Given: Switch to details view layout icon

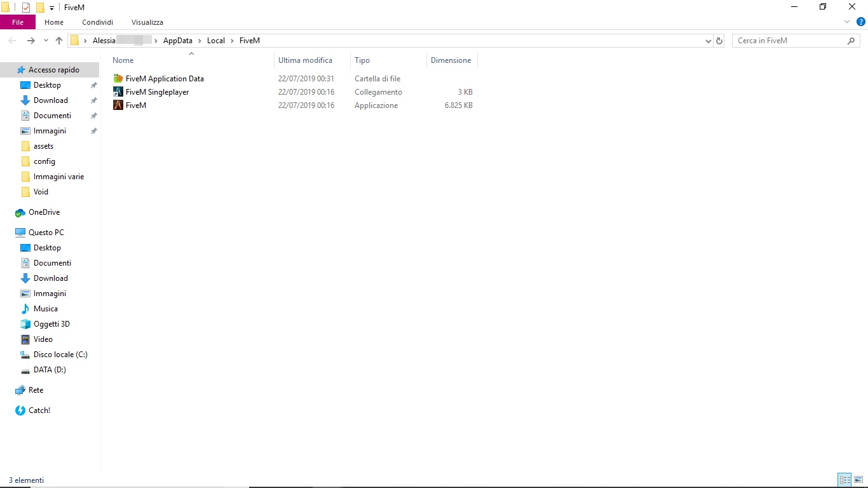Looking at the screenshot, I should coord(844,480).
